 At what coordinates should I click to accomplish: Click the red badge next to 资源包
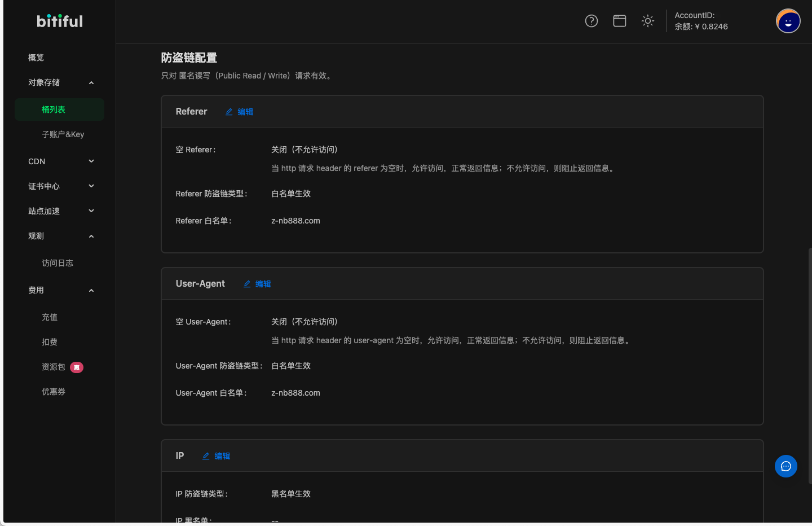click(x=77, y=367)
